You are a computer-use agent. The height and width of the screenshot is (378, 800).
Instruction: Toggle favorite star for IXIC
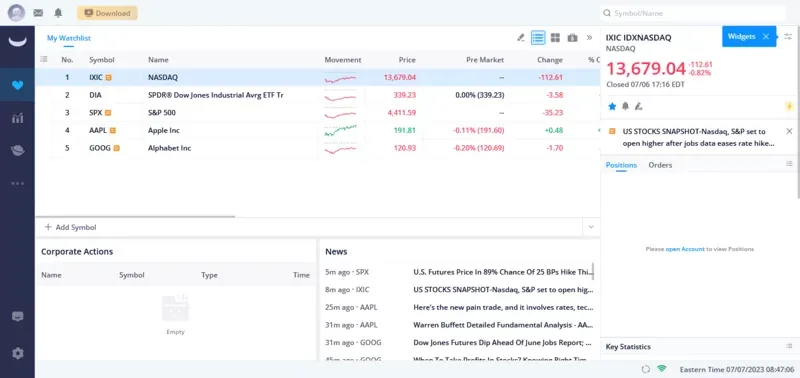point(612,106)
